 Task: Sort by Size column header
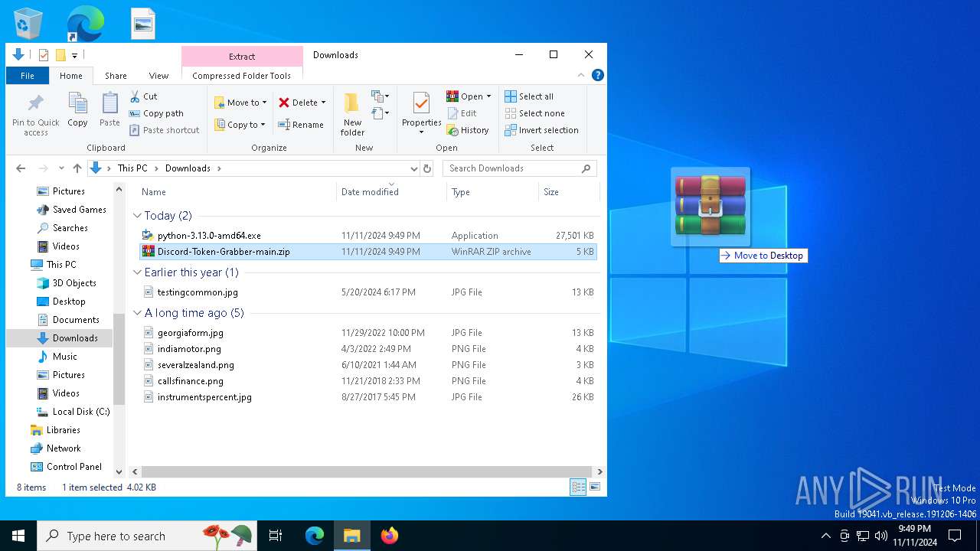point(569,192)
